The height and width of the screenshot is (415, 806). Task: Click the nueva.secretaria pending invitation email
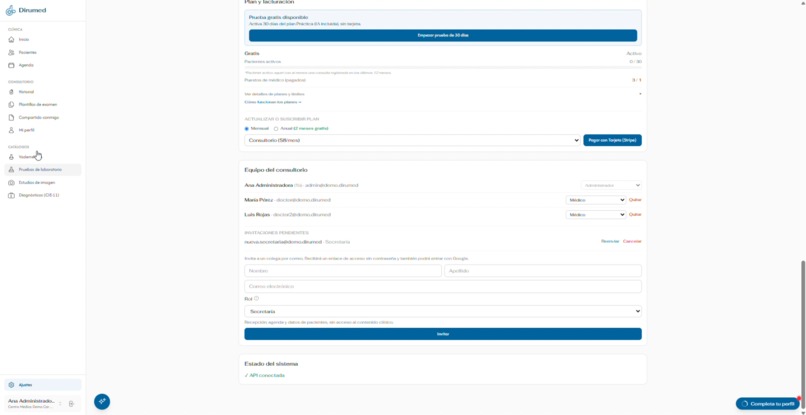pos(283,242)
